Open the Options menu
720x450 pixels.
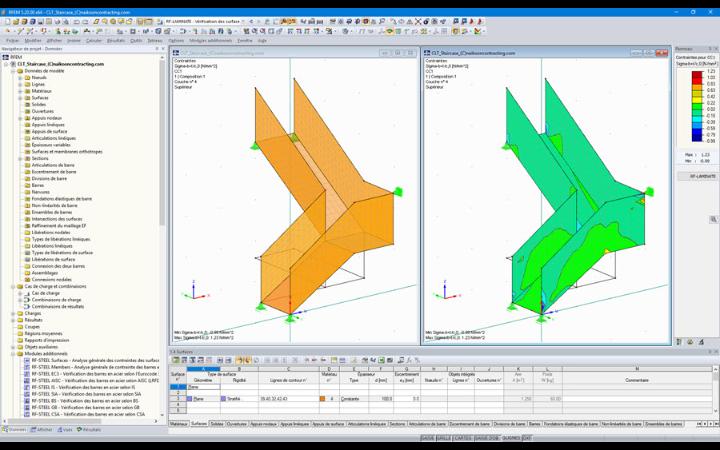click(x=176, y=40)
